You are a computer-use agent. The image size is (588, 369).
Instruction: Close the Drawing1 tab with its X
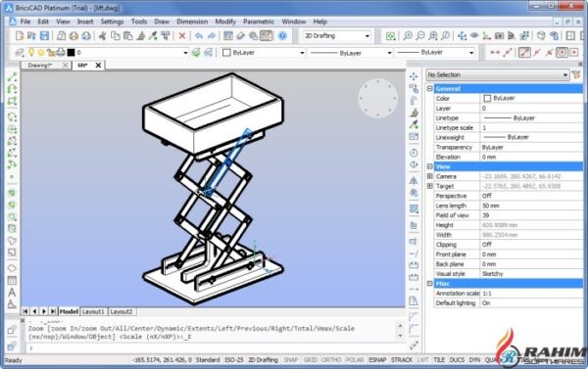click(65, 66)
